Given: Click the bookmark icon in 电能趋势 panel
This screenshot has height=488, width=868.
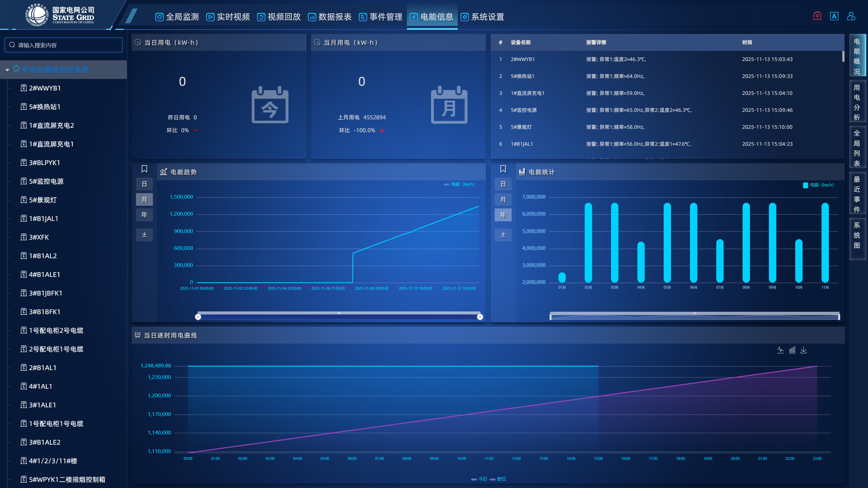Looking at the screenshot, I should coord(144,169).
